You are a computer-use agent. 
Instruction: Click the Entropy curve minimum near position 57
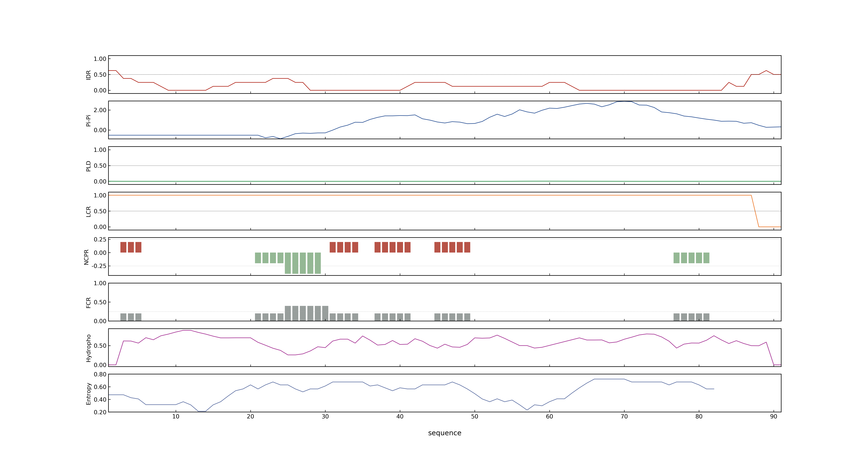click(527, 410)
